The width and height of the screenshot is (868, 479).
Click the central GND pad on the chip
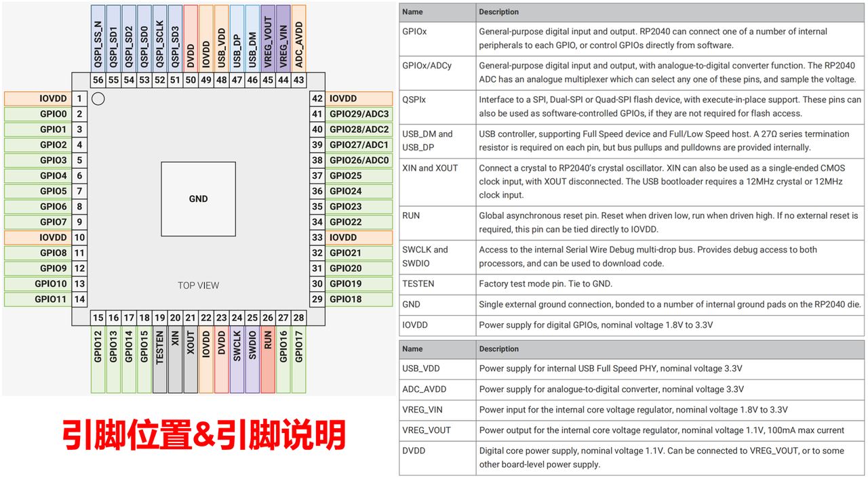coord(198,199)
